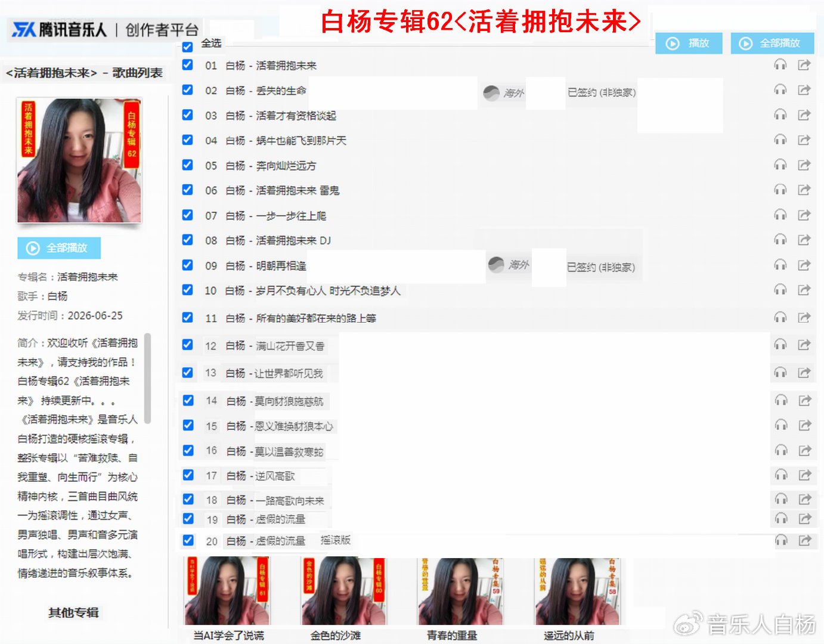Click the 腾讯音乐人 logo
This screenshot has height=644, width=824.
(59, 29)
